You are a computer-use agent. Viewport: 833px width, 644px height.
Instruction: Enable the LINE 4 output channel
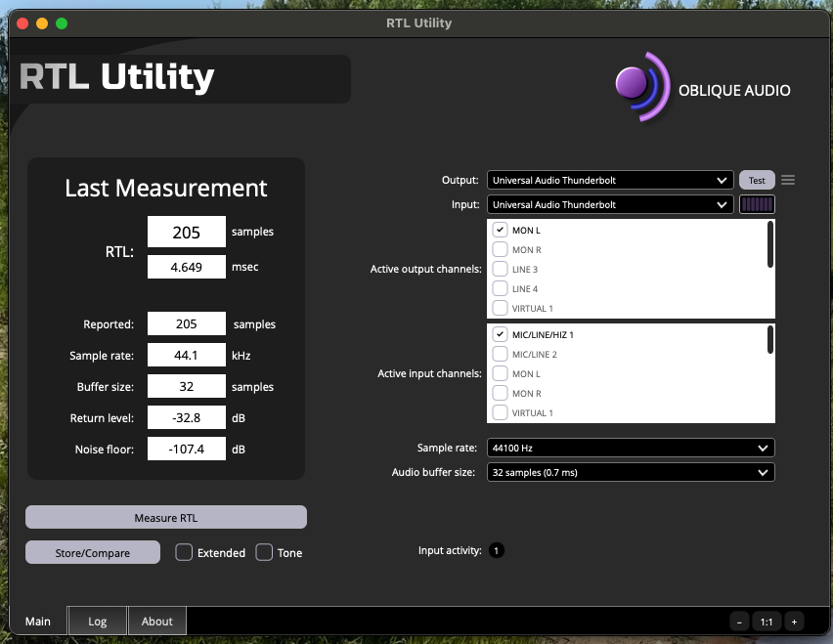pyautogui.click(x=500, y=289)
